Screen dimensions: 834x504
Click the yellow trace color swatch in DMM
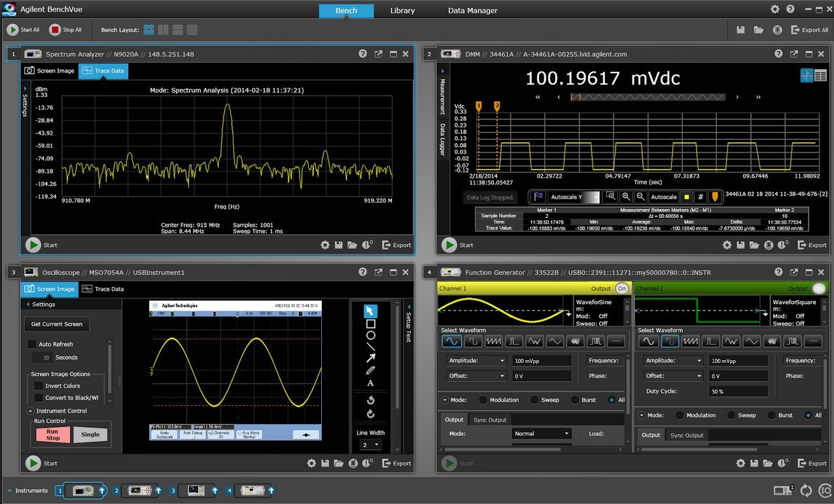(686, 197)
